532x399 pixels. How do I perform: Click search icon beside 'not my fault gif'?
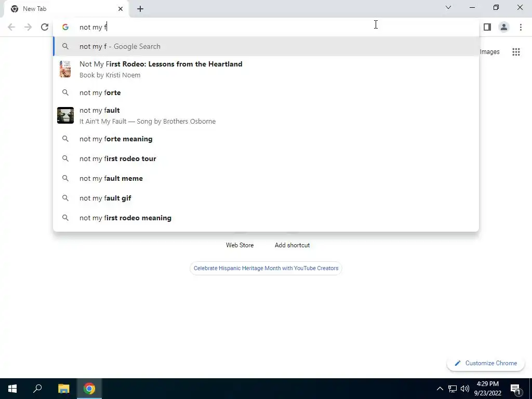[x=65, y=198]
